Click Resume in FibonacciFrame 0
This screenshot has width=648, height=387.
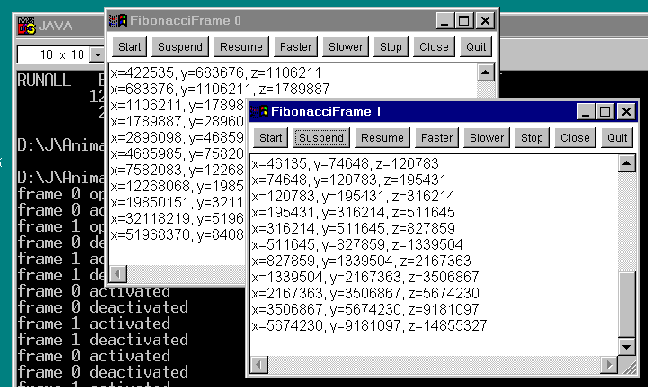click(241, 47)
